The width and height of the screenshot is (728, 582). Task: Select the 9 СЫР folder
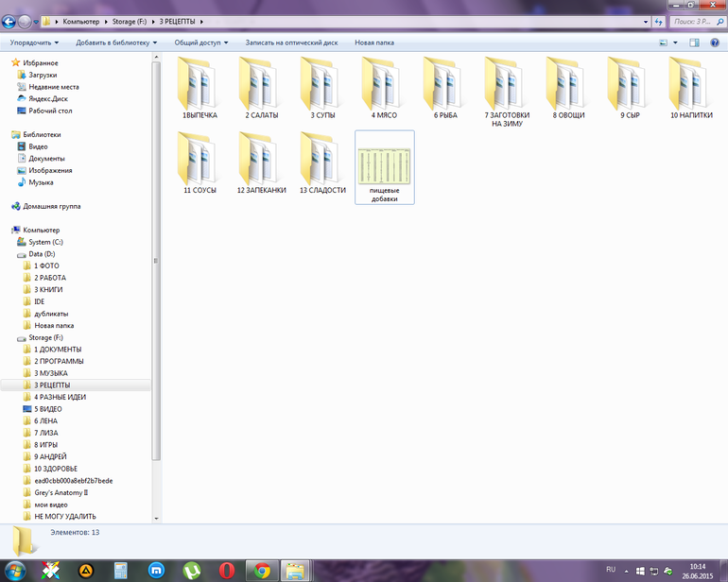pyautogui.click(x=630, y=88)
